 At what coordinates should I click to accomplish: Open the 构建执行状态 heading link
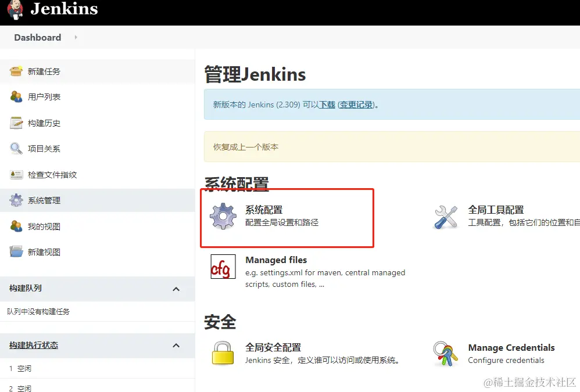pos(34,345)
